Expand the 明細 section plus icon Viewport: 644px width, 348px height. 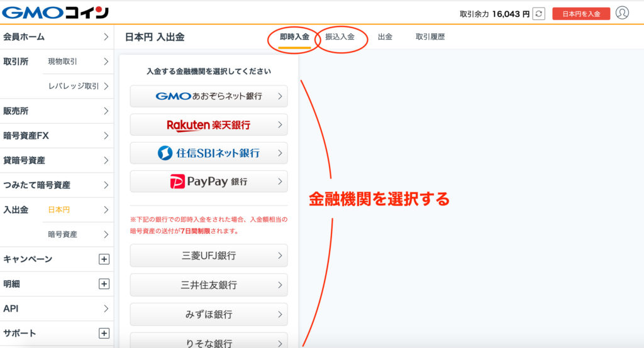104,284
